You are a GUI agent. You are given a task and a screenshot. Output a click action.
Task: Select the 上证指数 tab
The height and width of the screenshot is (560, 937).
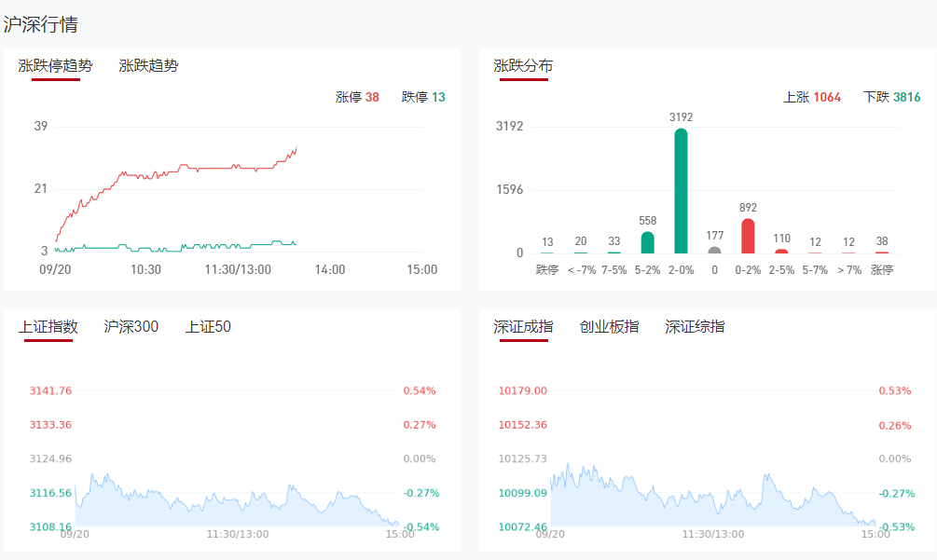click(48, 327)
